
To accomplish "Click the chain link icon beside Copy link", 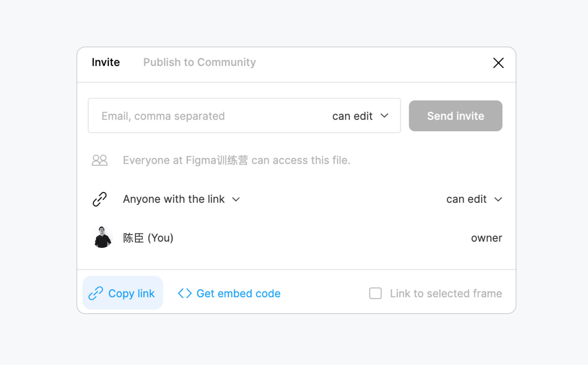I will click(x=96, y=293).
